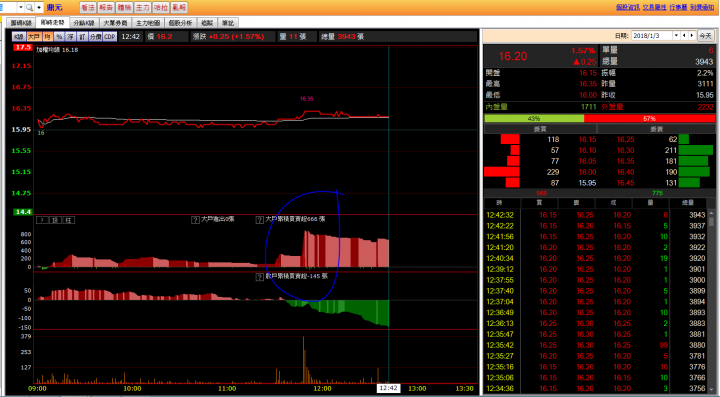Open the 體檢 toolbar button
This screenshot has height=397, width=720.
124,8
